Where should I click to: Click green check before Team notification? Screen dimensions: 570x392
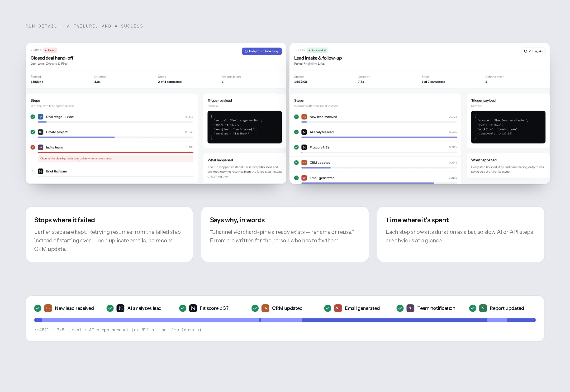(400, 308)
